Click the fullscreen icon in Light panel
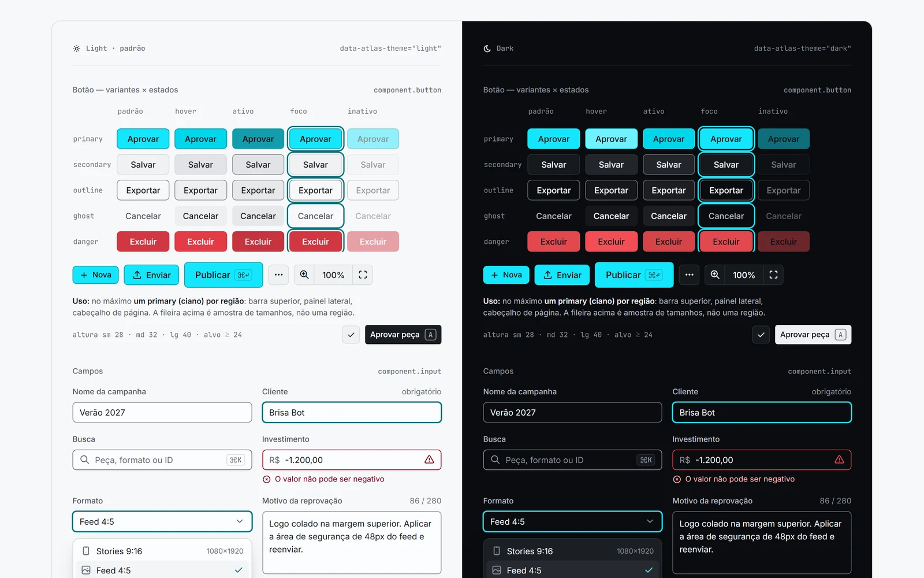 point(363,275)
